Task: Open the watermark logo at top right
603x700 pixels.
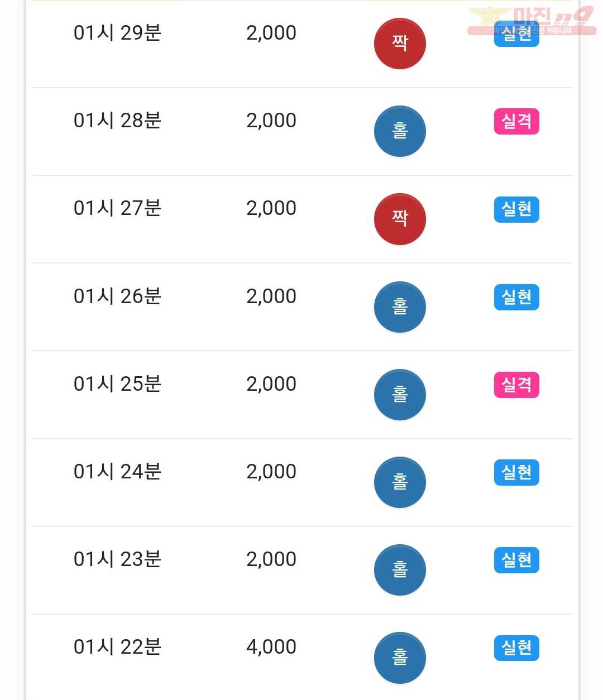Action: tap(532, 20)
